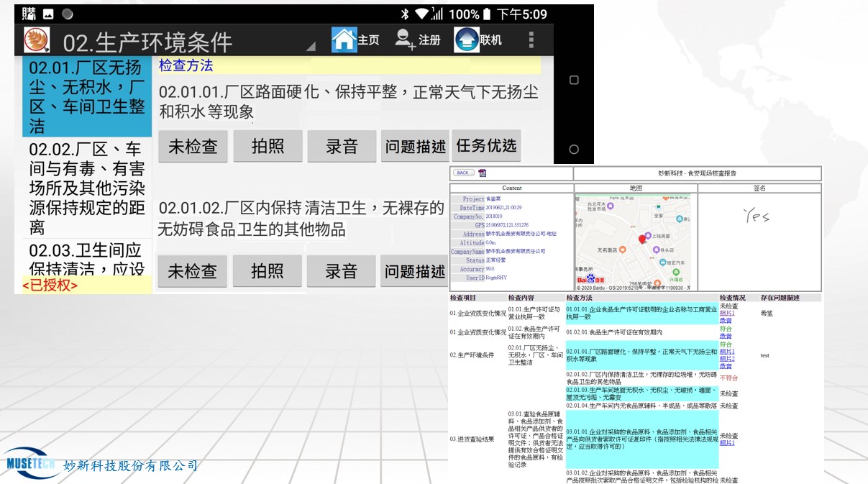Tap the 任务优选 button
This screenshot has width=868, height=484.
(486, 146)
